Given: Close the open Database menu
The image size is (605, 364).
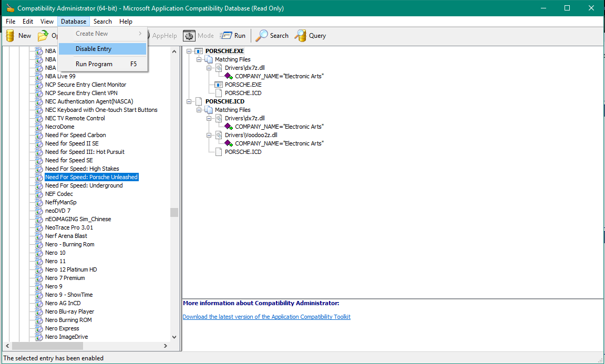Looking at the screenshot, I should [x=73, y=22].
